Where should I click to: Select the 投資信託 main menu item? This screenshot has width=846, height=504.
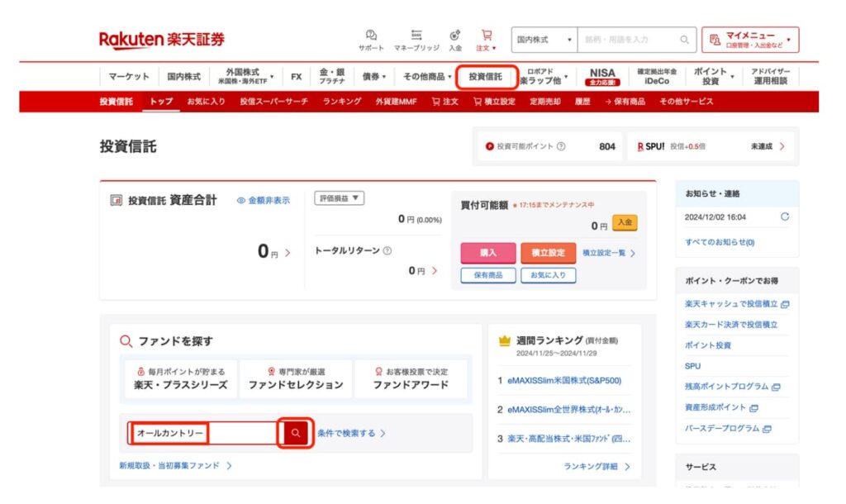click(x=486, y=77)
